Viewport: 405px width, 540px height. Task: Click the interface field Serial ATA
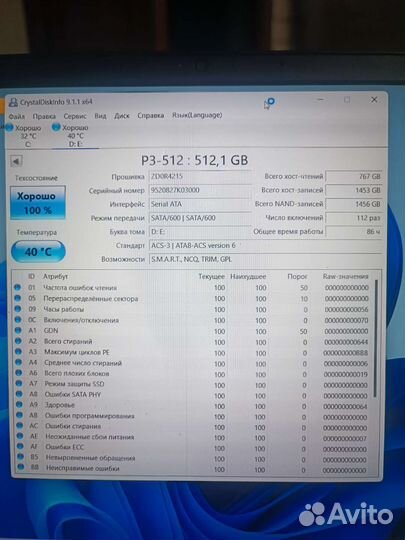coord(200,204)
